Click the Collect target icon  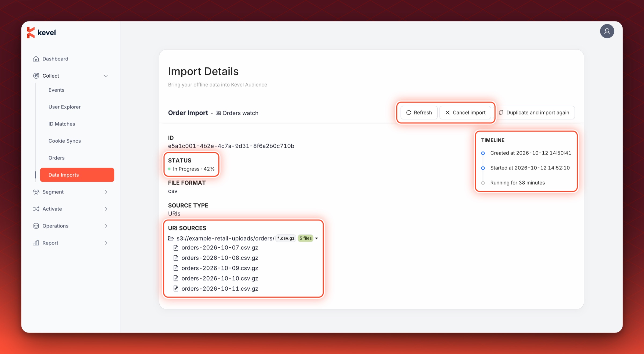36,76
